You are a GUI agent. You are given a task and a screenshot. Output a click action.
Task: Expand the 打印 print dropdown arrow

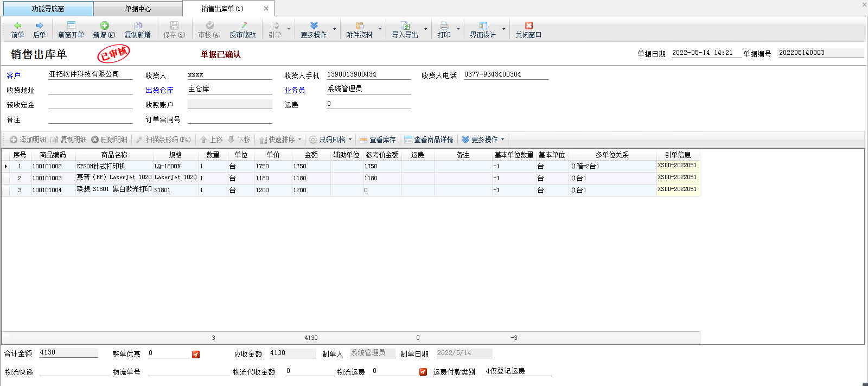pyautogui.click(x=458, y=29)
